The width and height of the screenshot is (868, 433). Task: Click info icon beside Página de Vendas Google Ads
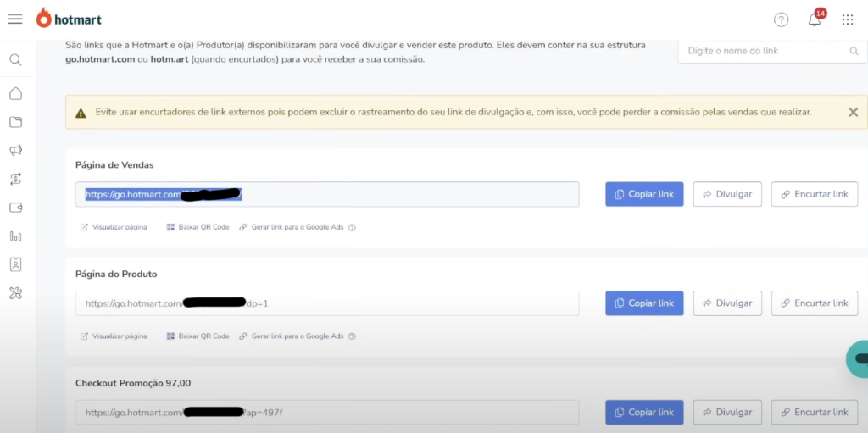[x=352, y=227]
